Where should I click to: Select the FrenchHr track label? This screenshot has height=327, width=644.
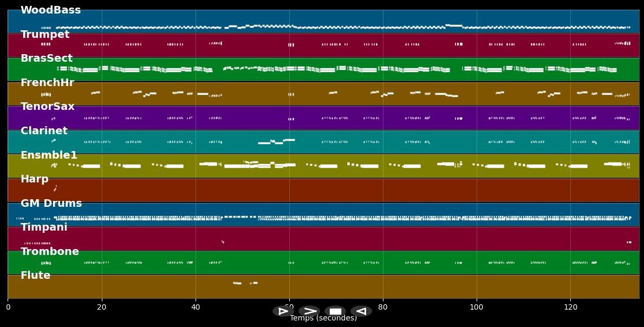tap(47, 83)
